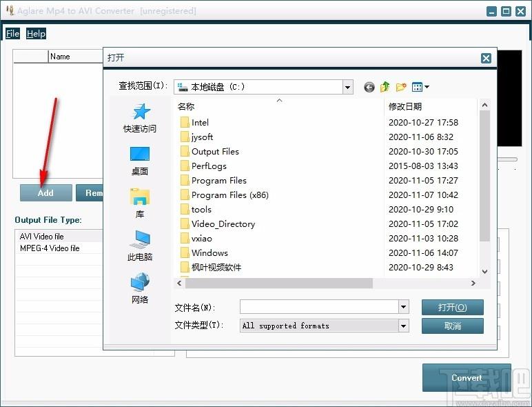Click the Windows folder icon
Image resolution: width=532 pixels, height=407 pixels.
tap(185, 253)
